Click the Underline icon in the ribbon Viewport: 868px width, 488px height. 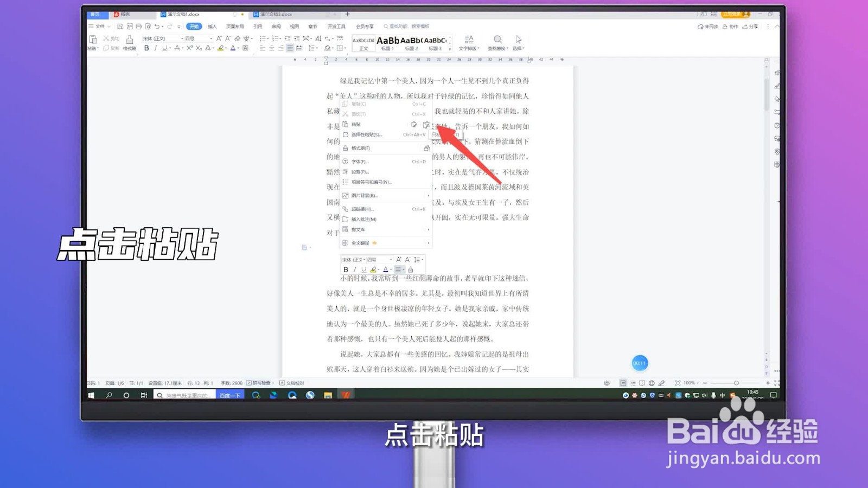coord(164,48)
